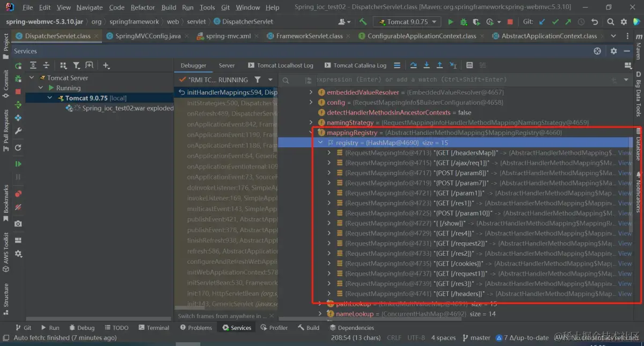Screen dimensions: 644x346
Task: Open Tomcat Catalina Log tab
Action: point(355,66)
